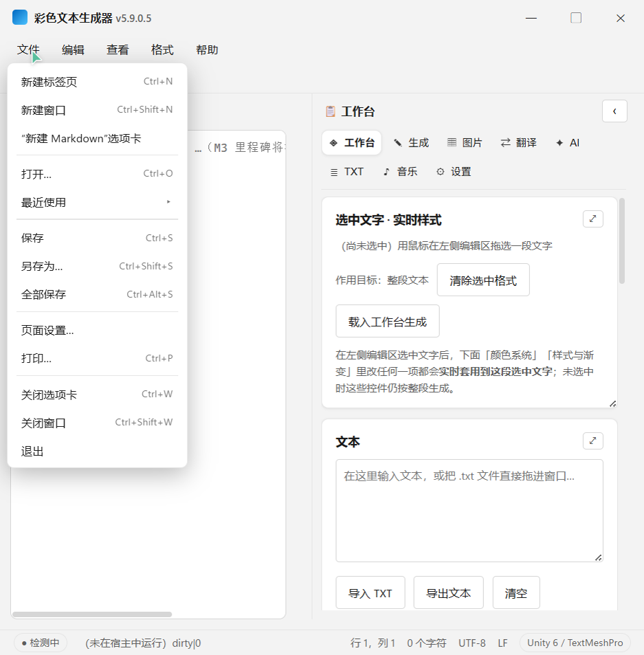
Task: Click the 导入 TXT button
Action: [x=370, y=592]
